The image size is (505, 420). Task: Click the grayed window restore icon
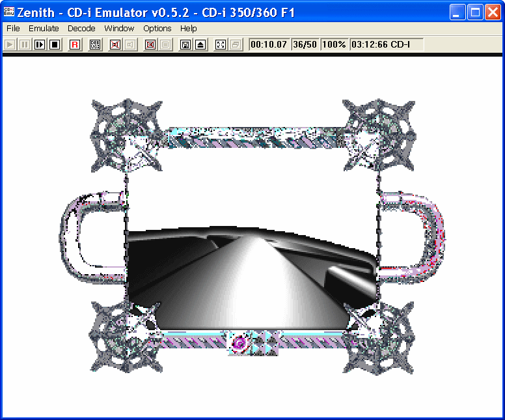click(x=236, y=45)
